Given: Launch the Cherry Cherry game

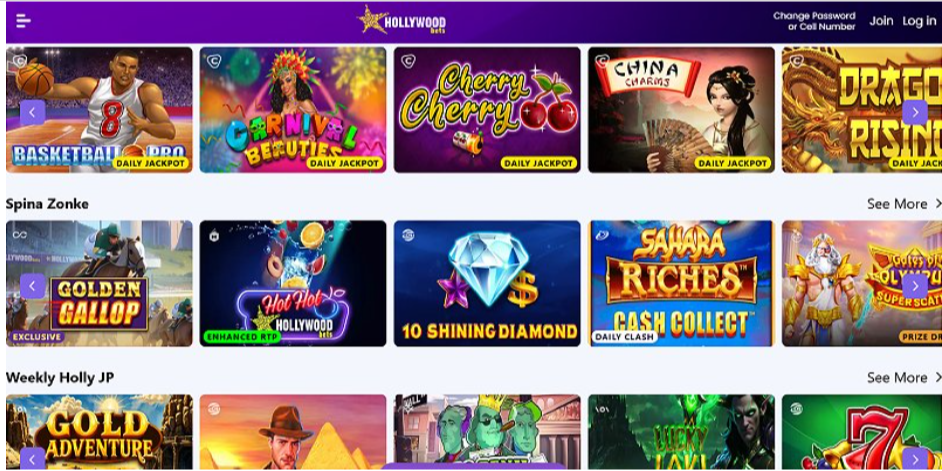Looking at the screenshot, I should point(487,110).
